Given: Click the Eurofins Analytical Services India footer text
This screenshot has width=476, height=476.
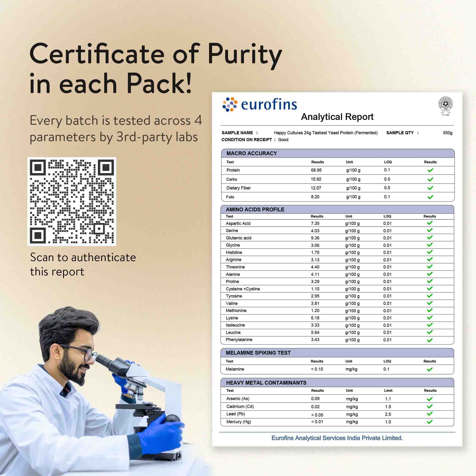Looking at the screenshot, I should pos(337,438).
